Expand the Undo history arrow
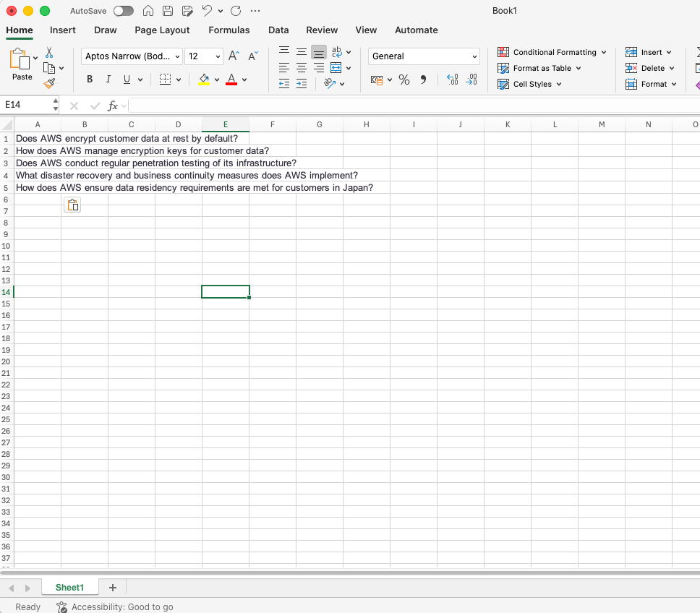The image size is (700, 613). click(221, 11)
